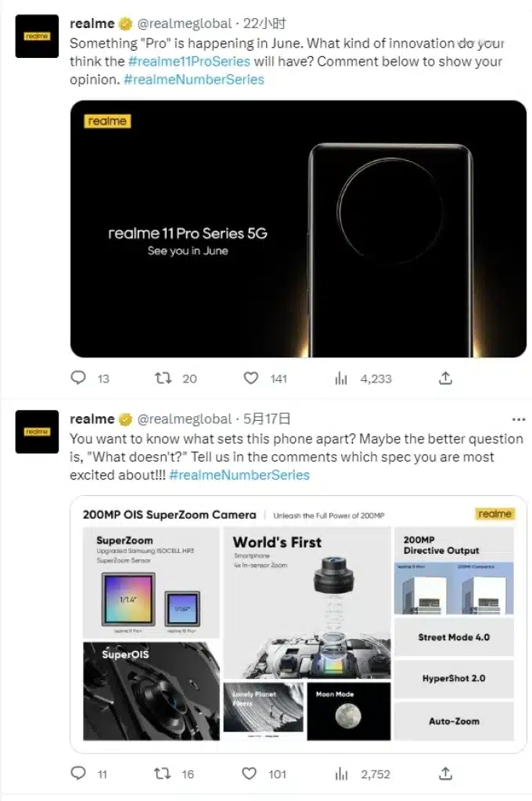Reply to the realme 11 Pro Series tweet
Image resolution: width=532 pixels, height=801 pixels.
coord(78,379)
